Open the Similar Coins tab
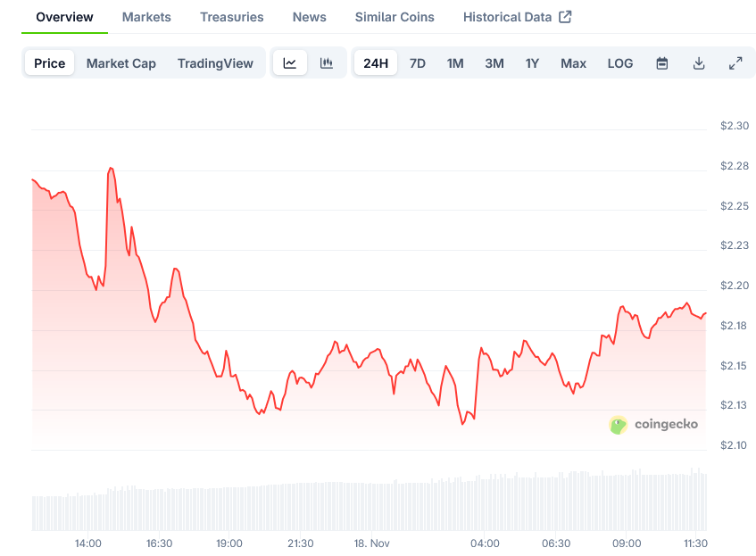 pyautogui.click(x=395, y=16)
